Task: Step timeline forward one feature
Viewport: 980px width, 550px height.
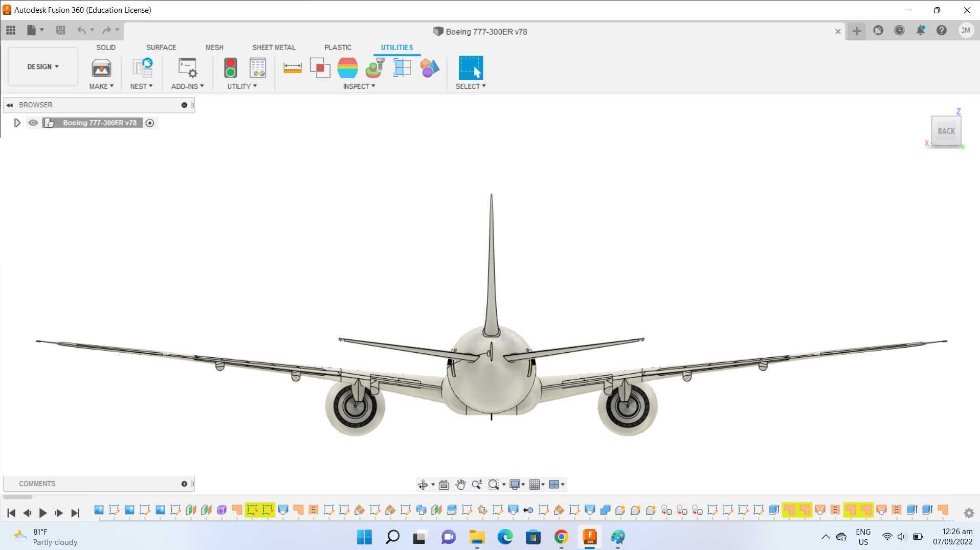Action: [59, 513]
